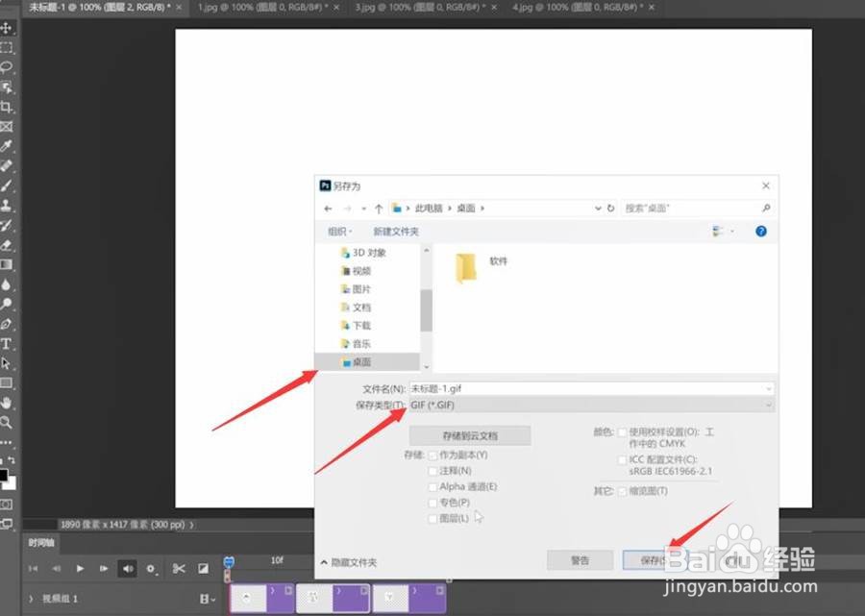Viewport: 865px width, 616px height.
Task: Select the Eyedropper tool
Action: pos(7,146)
